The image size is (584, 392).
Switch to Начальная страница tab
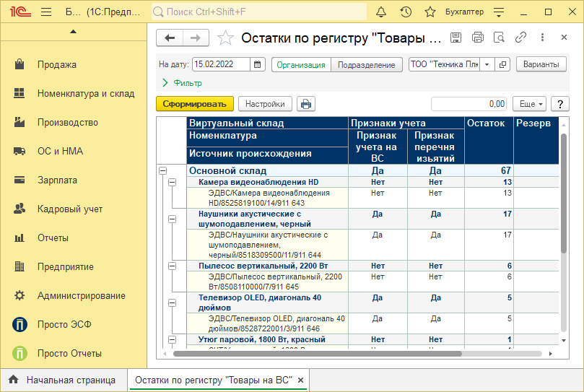pyautogui.click(x=64, y=380)
